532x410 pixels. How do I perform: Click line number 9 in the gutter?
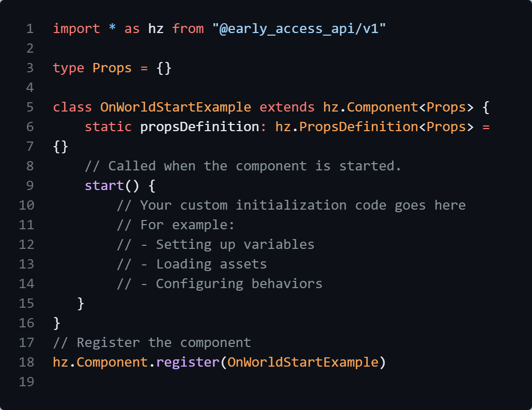(x=29, y=185)
